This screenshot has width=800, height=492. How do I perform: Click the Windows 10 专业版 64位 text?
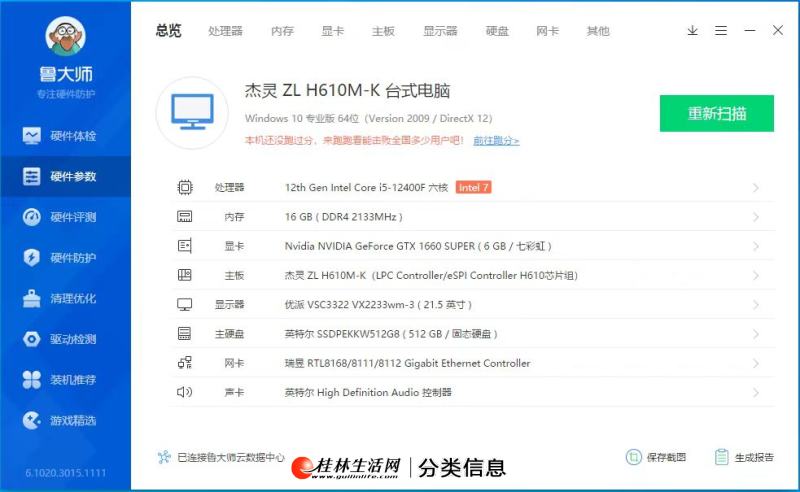click(368, 118)
